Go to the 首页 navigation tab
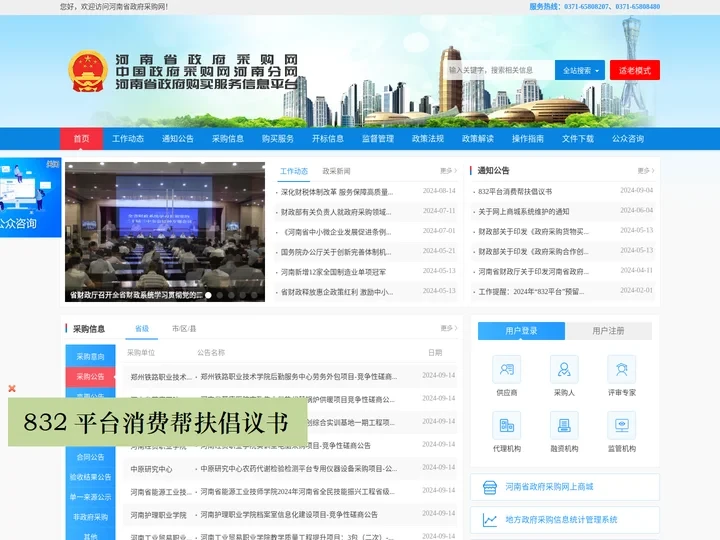This screenshot has width=720, height=540. [81, 139]
